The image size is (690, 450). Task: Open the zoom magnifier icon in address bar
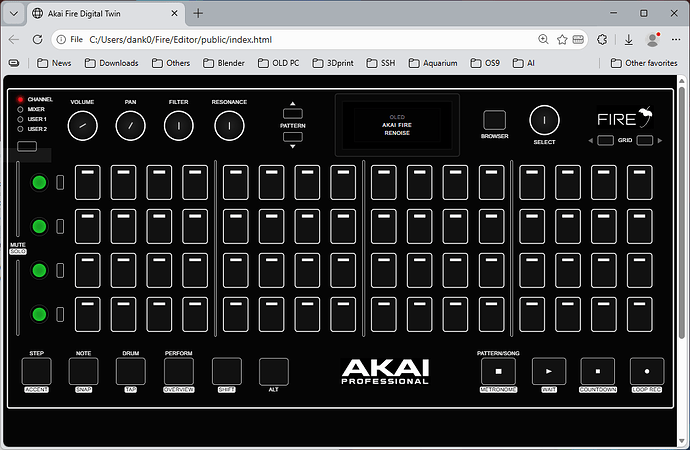point(543,40)
